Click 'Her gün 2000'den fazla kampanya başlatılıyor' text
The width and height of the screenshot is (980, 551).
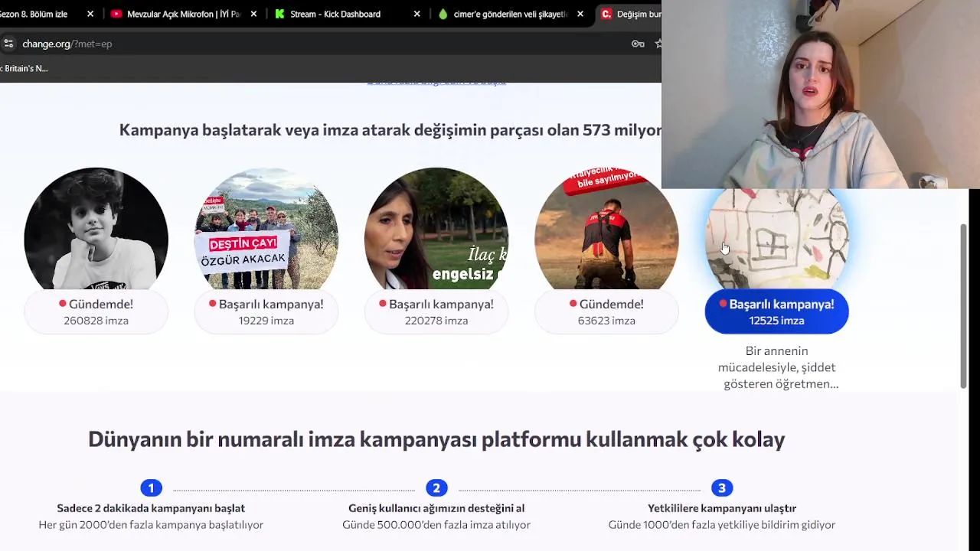coord(151,525)
